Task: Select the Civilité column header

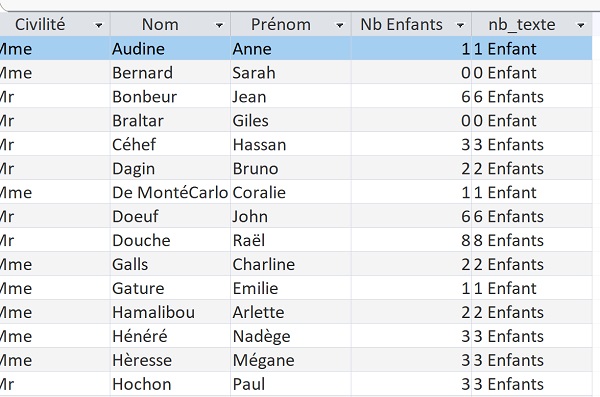Action: 40,25
